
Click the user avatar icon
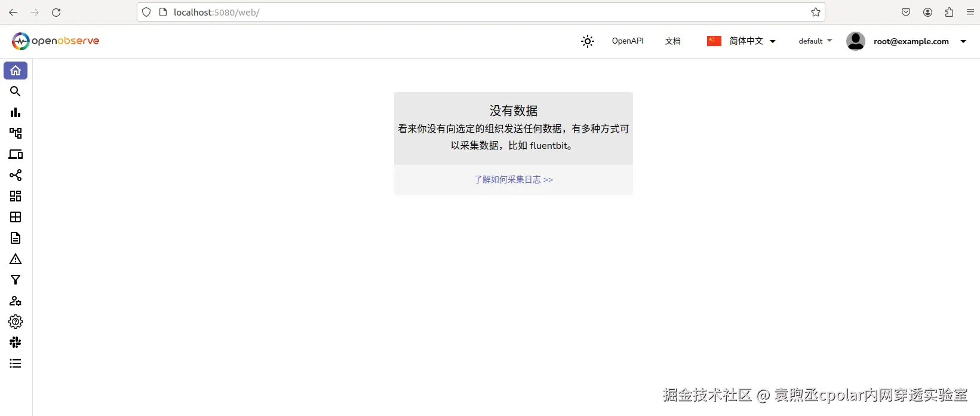coord(856,41)
